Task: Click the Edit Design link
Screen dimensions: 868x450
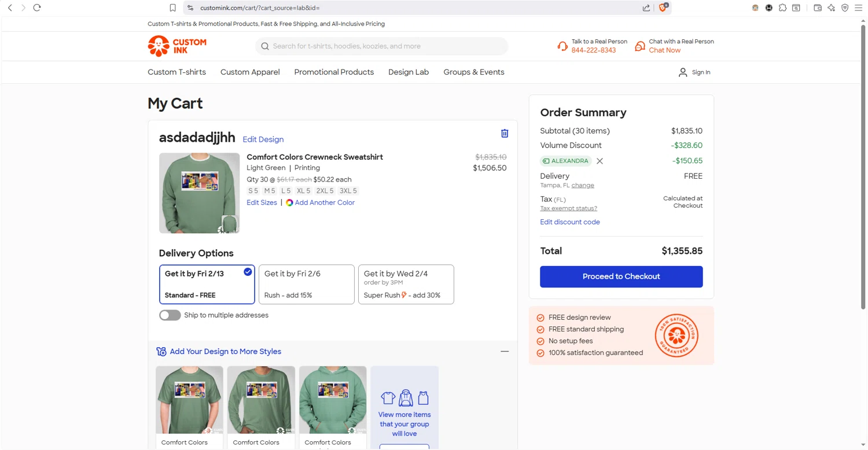Action: click(263, 139)
